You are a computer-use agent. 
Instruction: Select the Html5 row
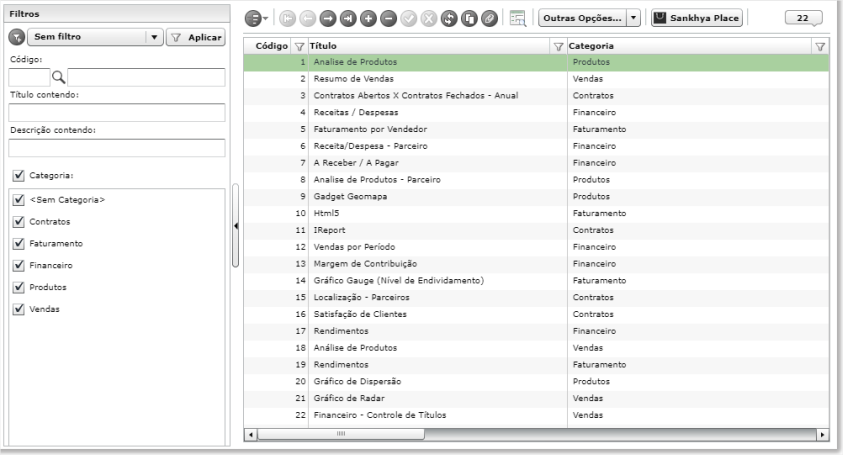[536, 214]
